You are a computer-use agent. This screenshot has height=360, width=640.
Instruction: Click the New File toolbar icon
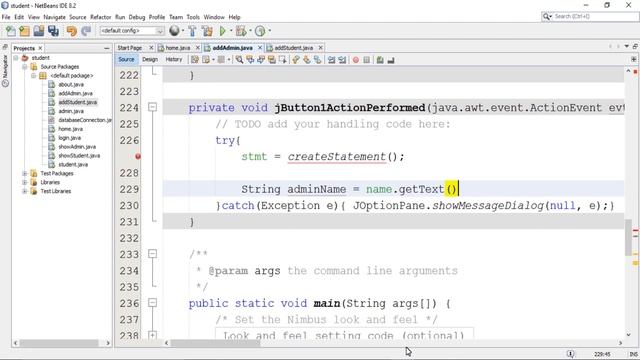11,31
